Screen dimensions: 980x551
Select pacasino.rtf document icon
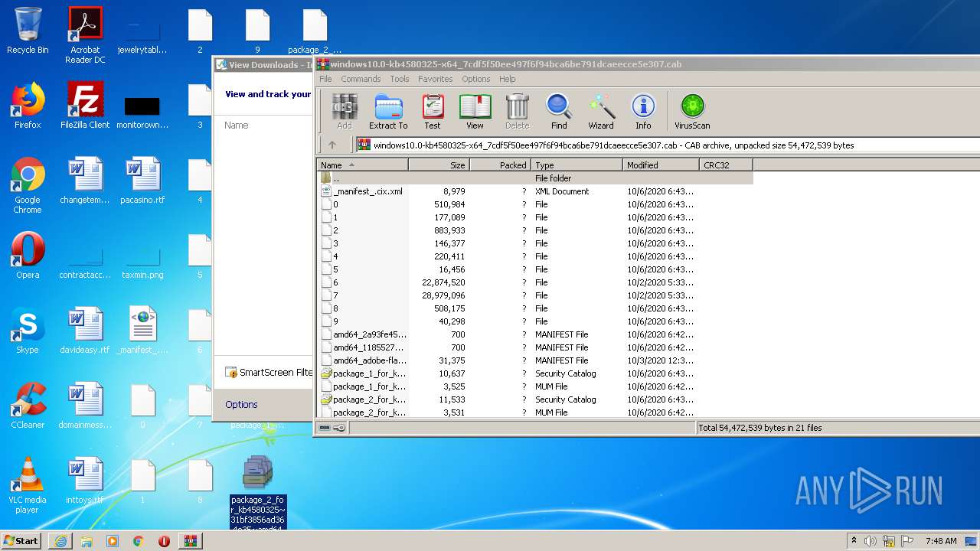coord(142,181)
